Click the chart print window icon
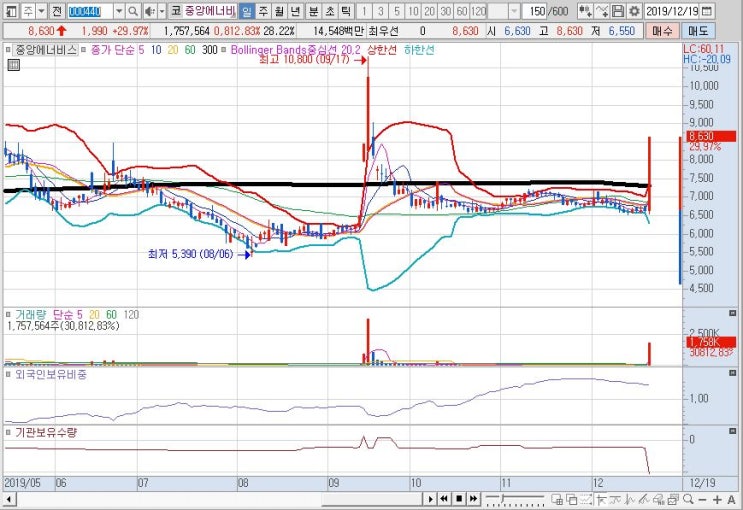Image resolution: width=743 pixels, height=510 pixels. [673, 499]
